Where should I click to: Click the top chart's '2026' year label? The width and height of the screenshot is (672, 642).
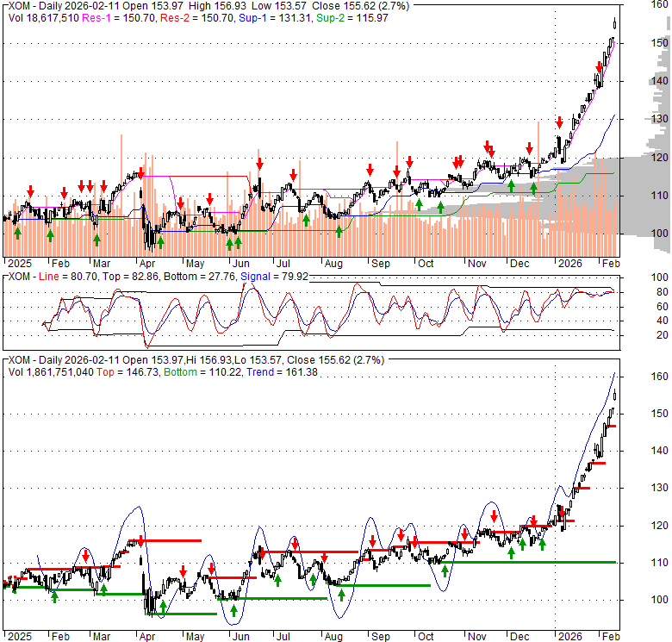point(570,264)
